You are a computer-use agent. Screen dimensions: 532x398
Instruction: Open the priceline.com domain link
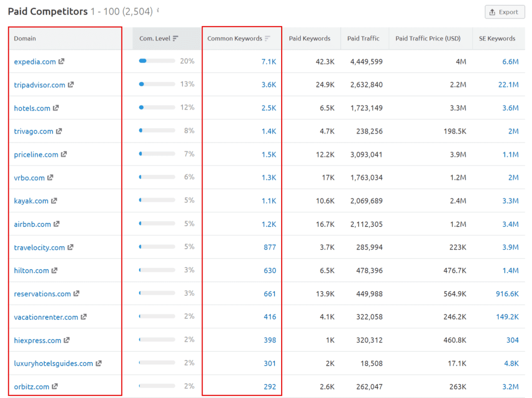36,155
